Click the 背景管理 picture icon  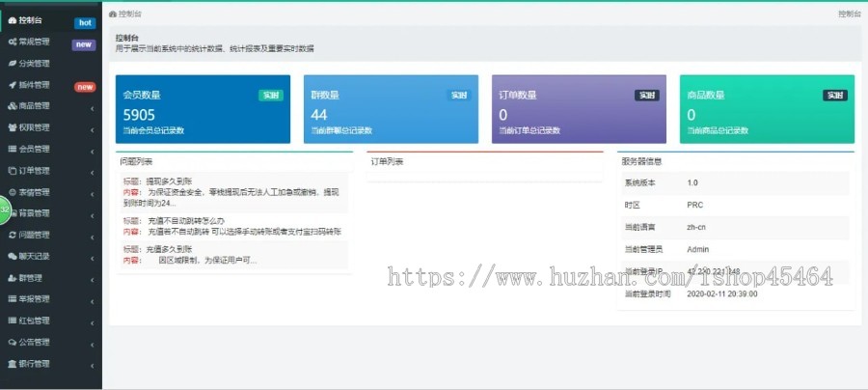tap(14, 213)
